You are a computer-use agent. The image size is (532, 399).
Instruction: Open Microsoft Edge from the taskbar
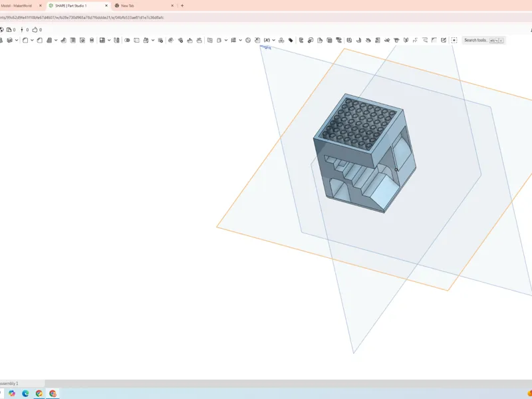[25, 394]
